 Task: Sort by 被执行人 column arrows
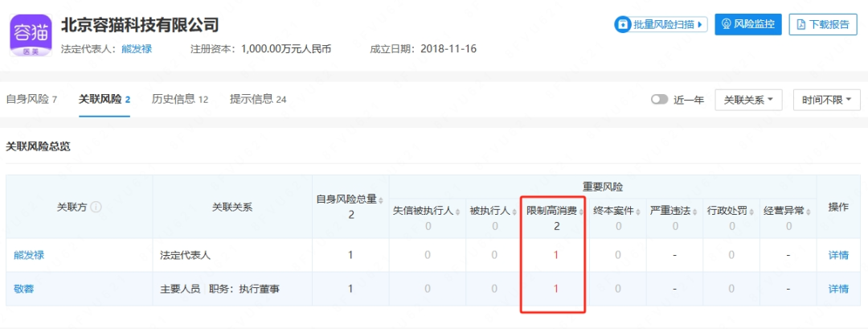point(515,212)
